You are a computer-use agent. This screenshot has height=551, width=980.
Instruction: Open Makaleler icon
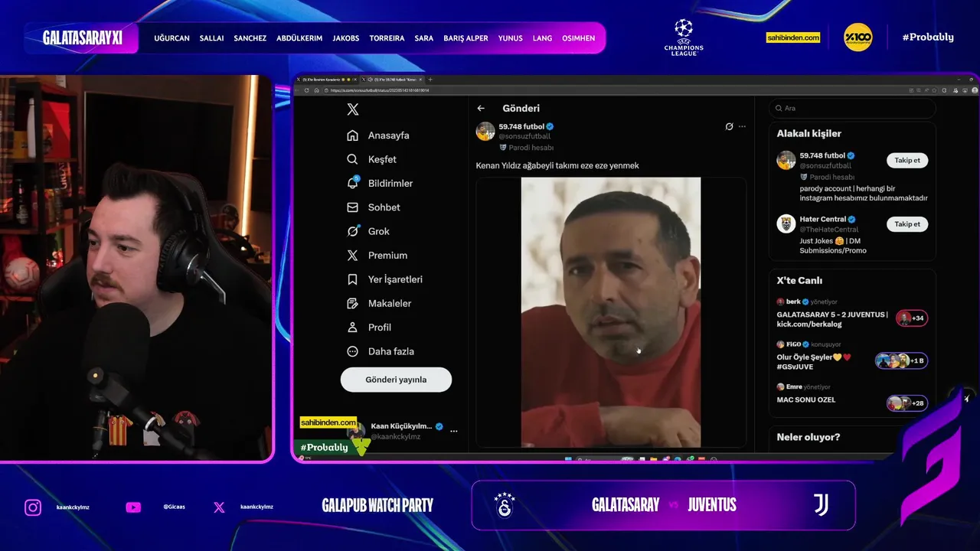(352, 303)
